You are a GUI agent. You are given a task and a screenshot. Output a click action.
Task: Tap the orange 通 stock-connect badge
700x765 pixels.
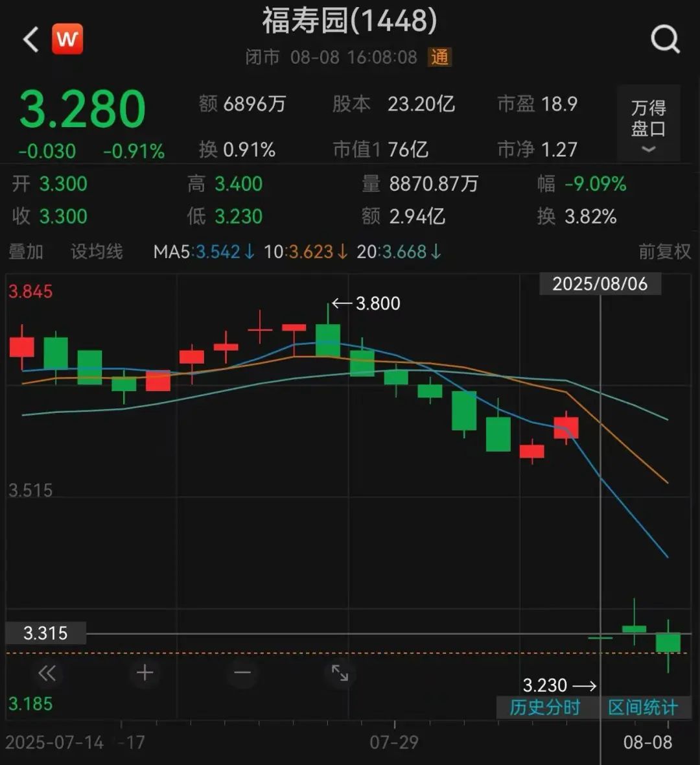point(440,58)
